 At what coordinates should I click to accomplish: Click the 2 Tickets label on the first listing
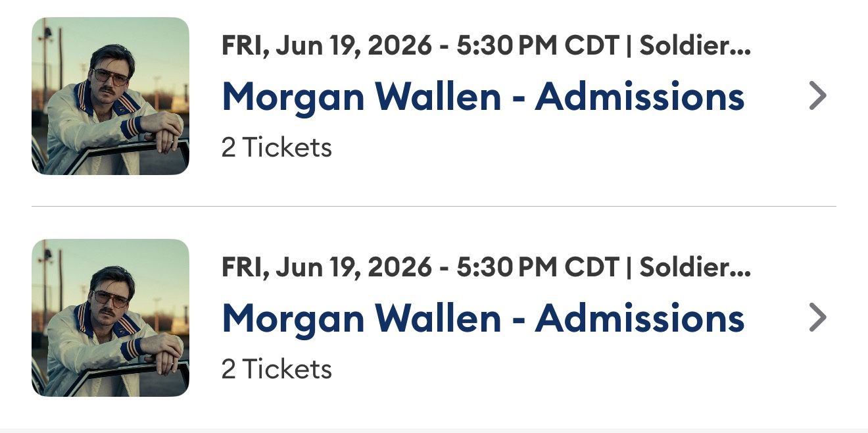coord(276,147)
